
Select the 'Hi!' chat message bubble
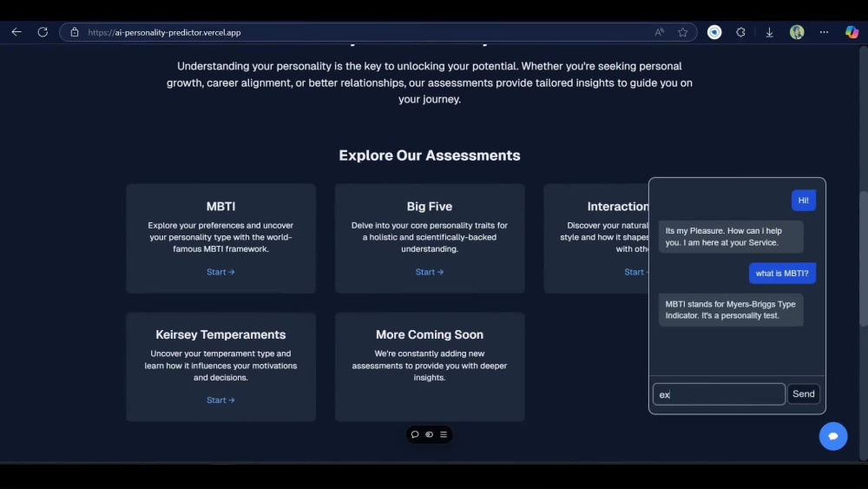coord(803,201)
